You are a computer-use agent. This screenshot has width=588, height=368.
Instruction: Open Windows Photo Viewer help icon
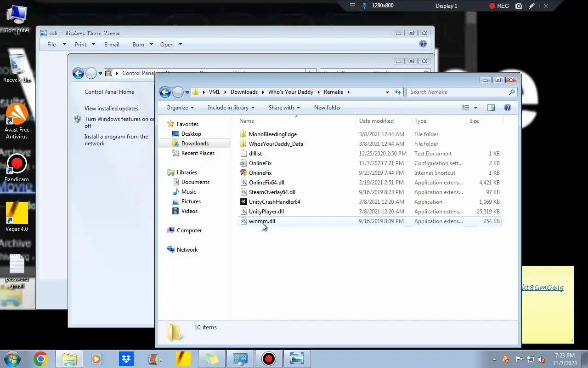423,44
